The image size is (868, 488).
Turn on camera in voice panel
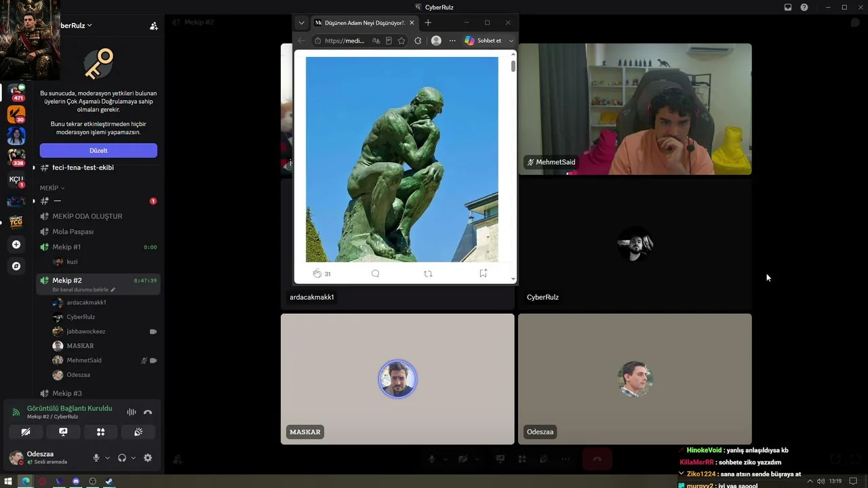(26, 432)
